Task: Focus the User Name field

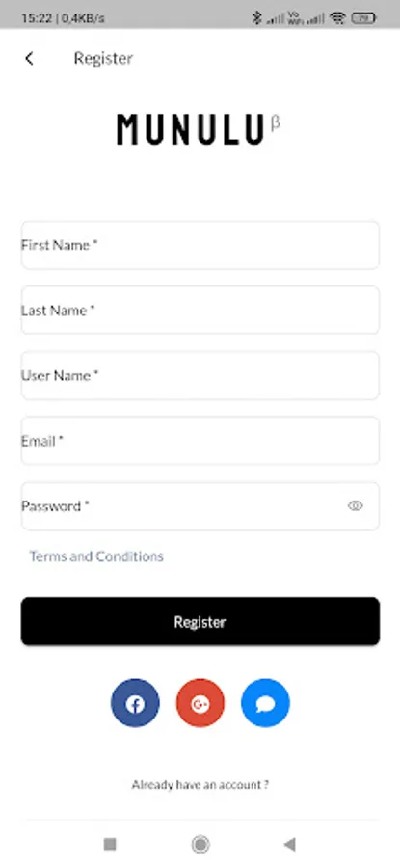Action: (x=200, y=375)
